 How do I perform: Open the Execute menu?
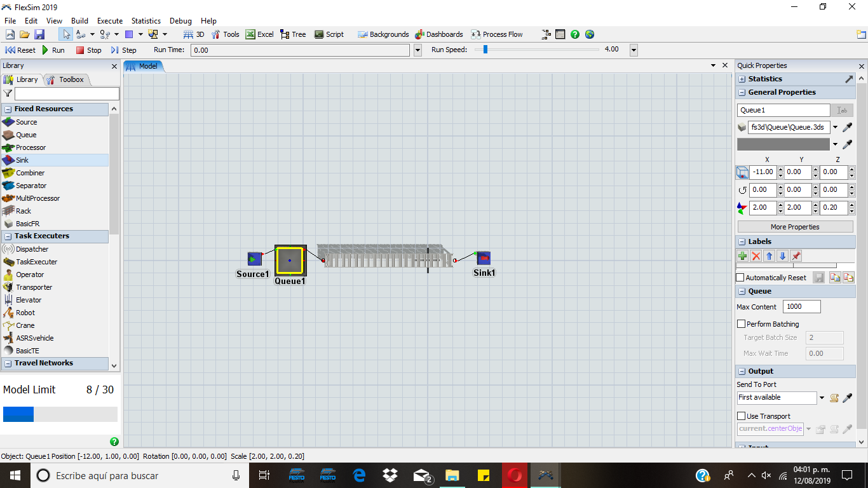(x=110, y=21)
